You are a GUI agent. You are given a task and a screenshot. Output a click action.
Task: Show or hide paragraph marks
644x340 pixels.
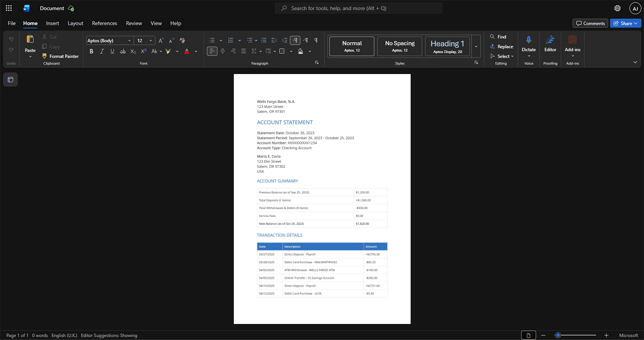point(316,41)
